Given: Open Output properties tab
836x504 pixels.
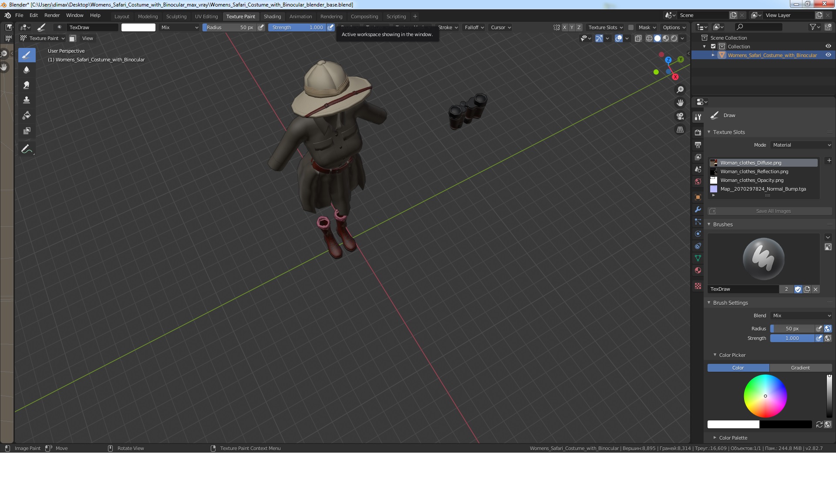Looking at the screenshot, I should click(x=698, y=144).
